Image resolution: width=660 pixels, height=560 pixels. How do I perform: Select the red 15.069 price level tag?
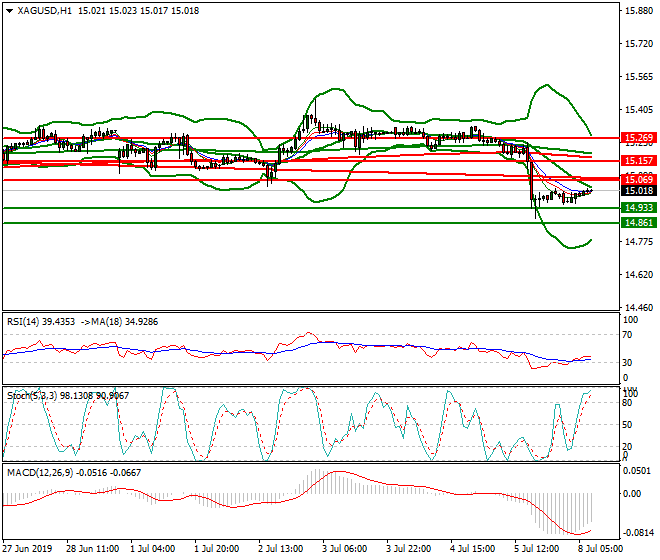click(637, 178)
